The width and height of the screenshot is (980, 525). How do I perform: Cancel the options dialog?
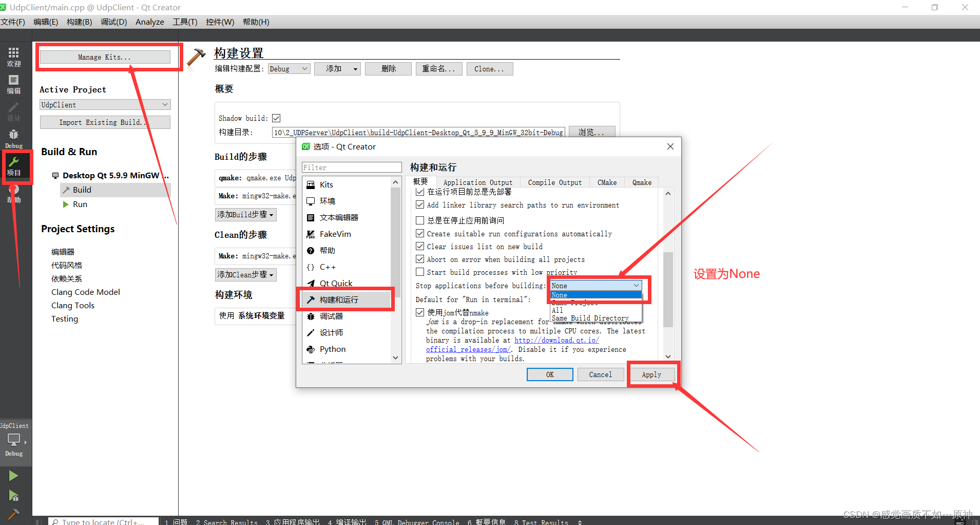tap(600, 374)
